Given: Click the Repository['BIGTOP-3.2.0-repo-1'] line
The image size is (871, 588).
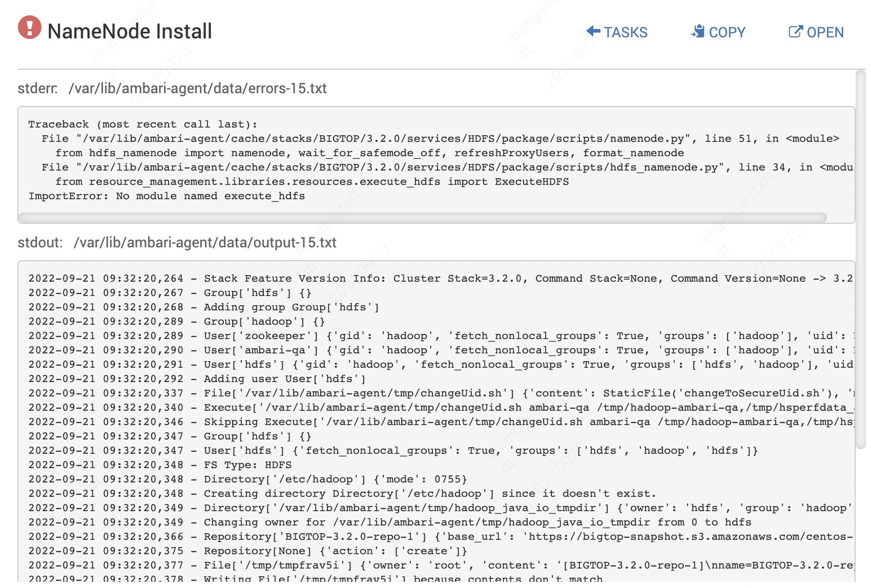Looking at the screenshot, I should coord(441,537).
